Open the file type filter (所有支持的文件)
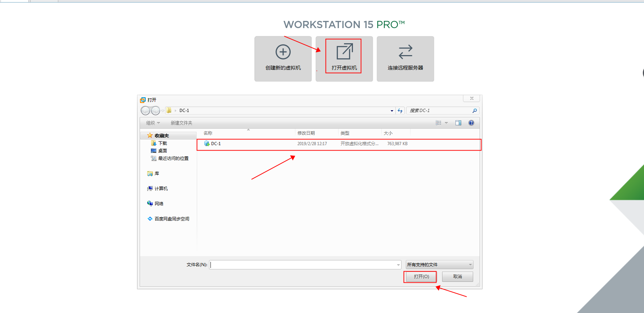Image resolution: width=644 pixels, height=313 pixels. 440,265
